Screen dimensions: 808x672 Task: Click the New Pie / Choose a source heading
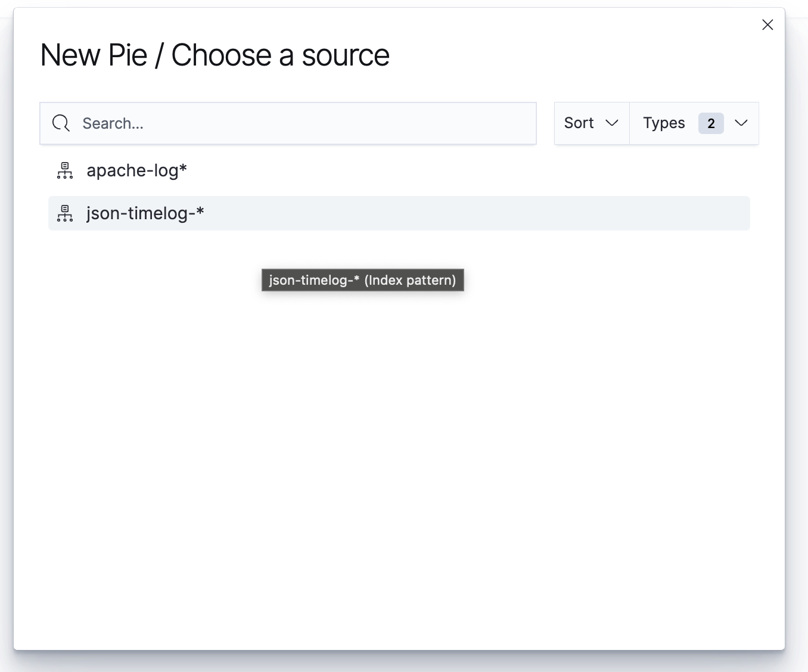point(215,55)
